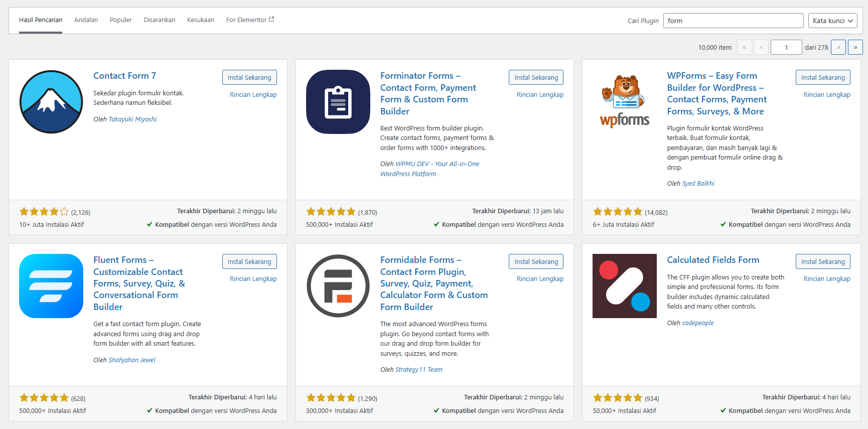
Task: Open Rincian Lengkap for Contact Form 7
Action: pyautogui.click(x=253, y=94)
